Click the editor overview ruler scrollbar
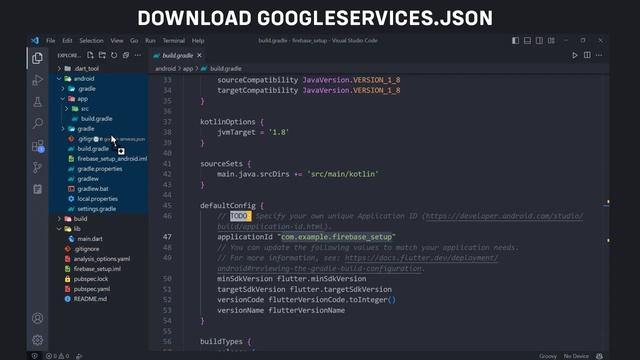This screenshot has width=640, height=360. coord(607,212)
